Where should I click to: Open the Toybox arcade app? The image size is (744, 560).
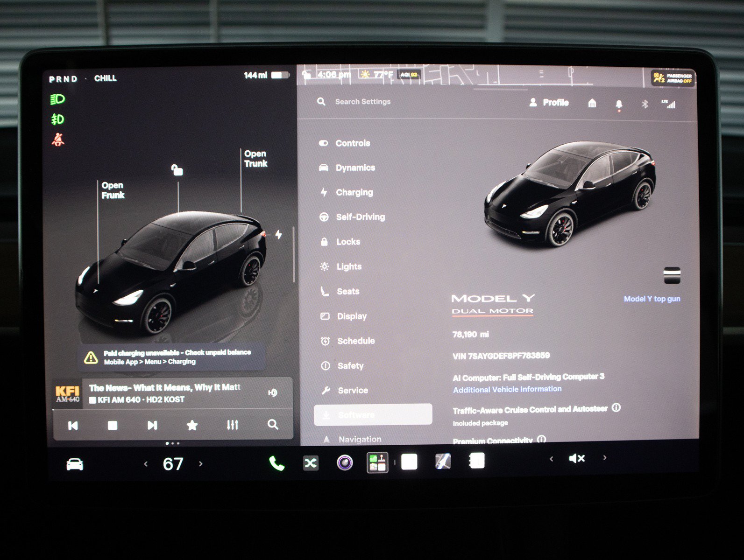[377, 462]
